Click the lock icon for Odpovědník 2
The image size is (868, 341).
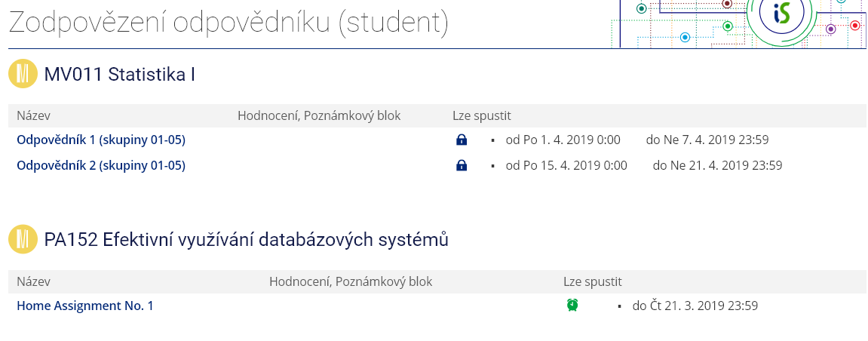point(462,165)
